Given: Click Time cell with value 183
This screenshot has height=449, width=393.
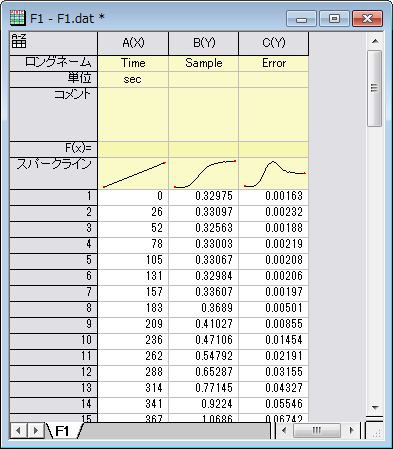Looking at the screenshot, I should pos(133,309).
